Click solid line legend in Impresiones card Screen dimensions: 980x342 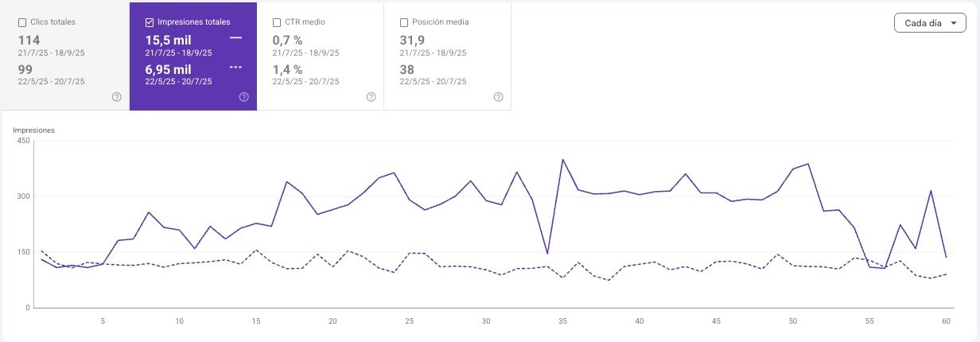[x=235, y=37]
